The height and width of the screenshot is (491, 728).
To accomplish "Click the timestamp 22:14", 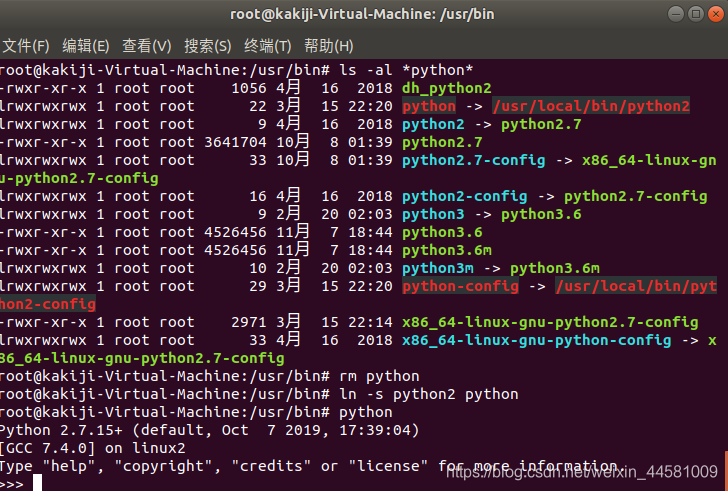I will pyautogui.click(x=370, y=323).
